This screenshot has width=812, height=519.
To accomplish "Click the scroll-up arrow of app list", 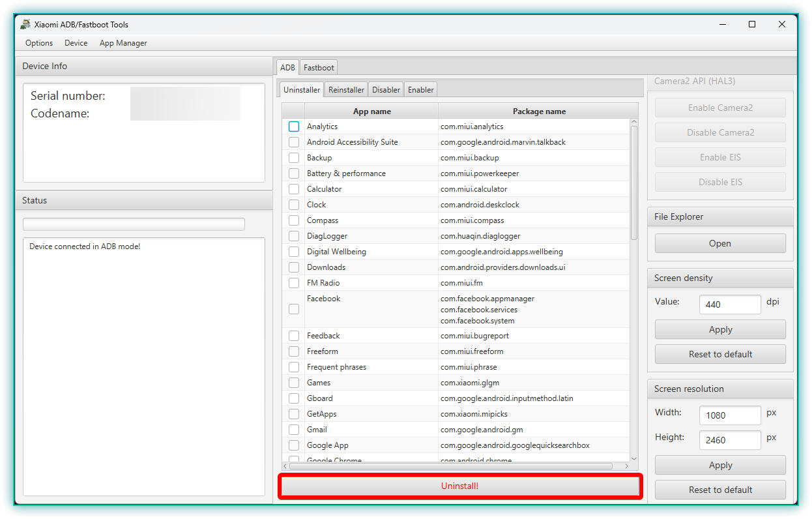I will pos(634,122).
